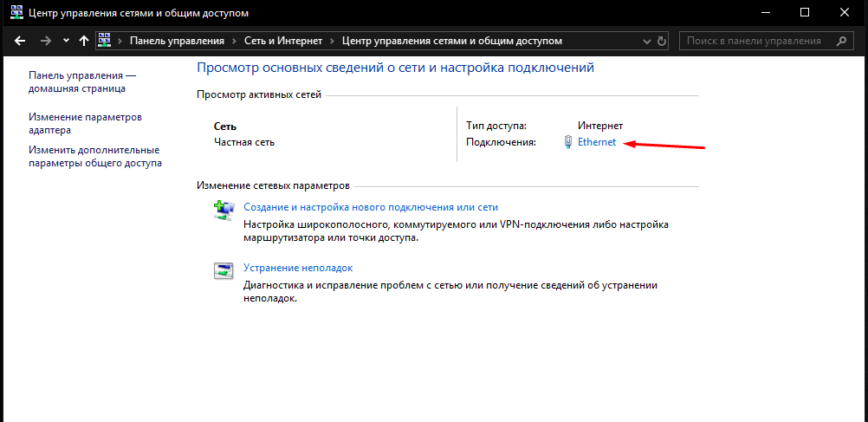
Task: Click the Network Center icon in address bar
Action: point(105,41)
